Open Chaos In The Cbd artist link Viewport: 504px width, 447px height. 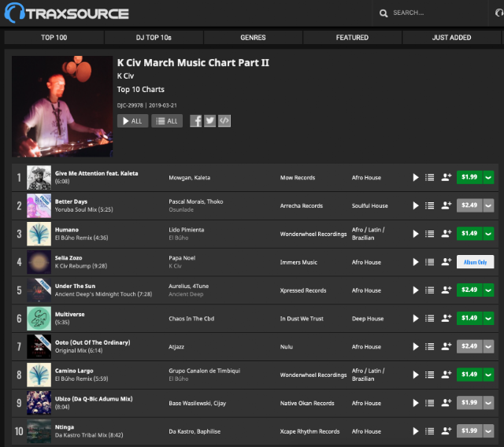191,319
